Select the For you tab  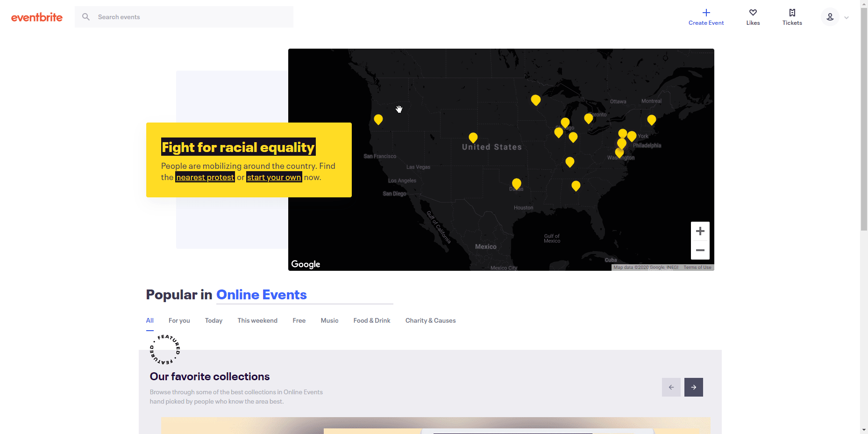pyautogui.click(x=179, y=320)
